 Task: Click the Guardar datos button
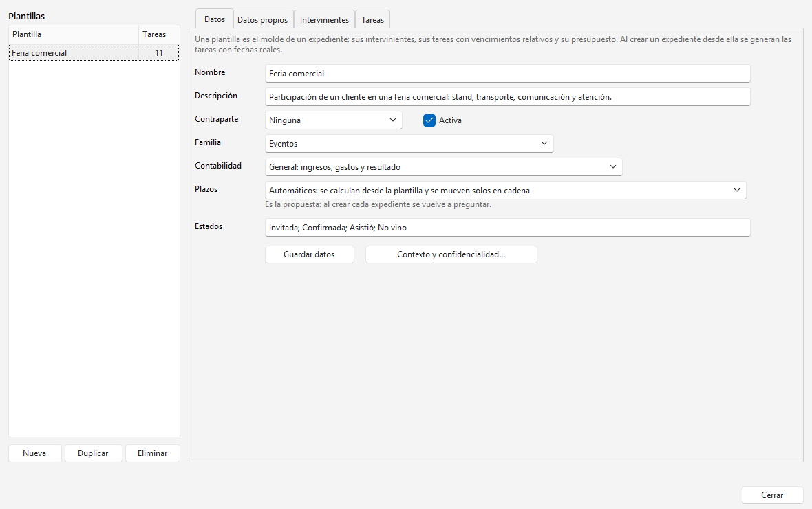(x=309, y=254)
